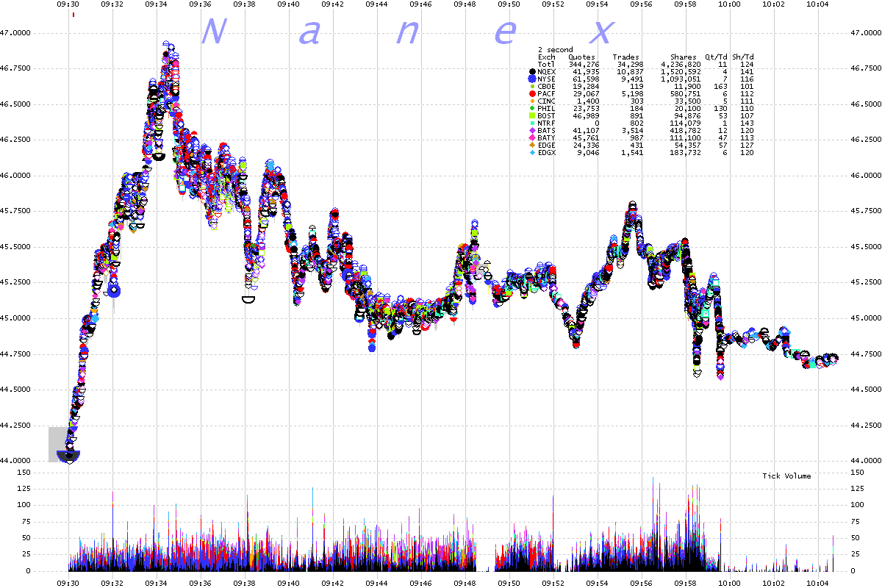882x588 pixels.
Task: Click the "BATS" exchange name
Action: (547, 130)
